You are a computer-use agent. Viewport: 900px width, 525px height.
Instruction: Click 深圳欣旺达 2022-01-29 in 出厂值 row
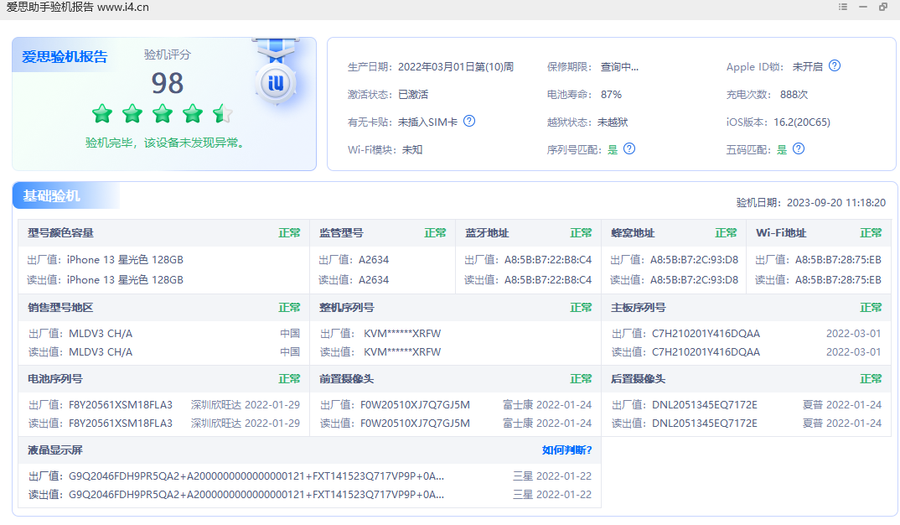point(245,405)
